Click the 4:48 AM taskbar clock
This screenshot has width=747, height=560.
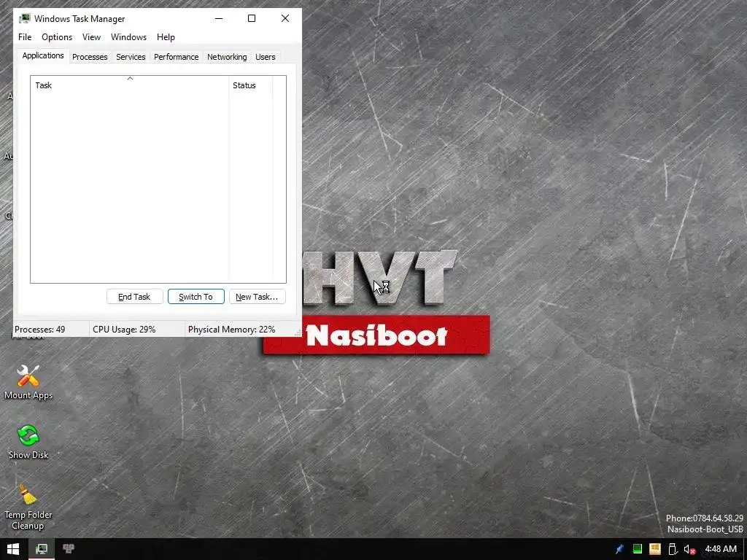[721, 549]
